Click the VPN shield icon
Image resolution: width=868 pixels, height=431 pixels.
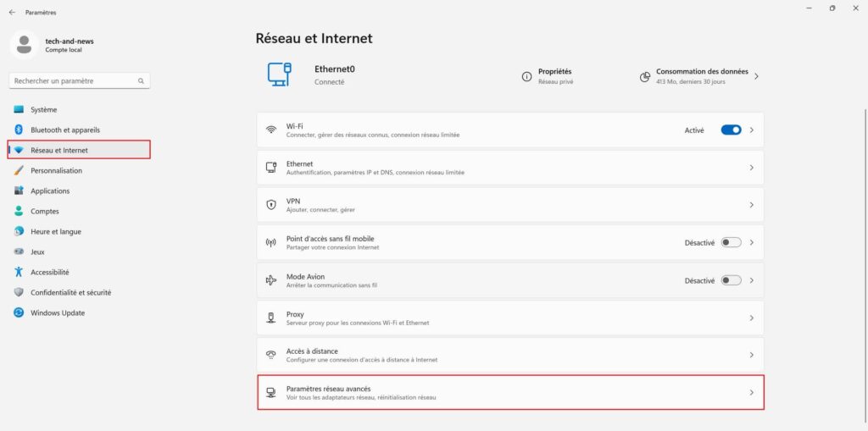click(270, 205)
